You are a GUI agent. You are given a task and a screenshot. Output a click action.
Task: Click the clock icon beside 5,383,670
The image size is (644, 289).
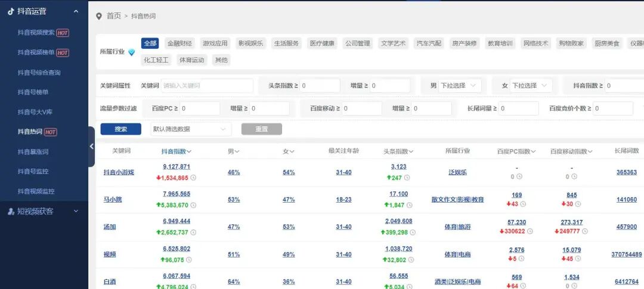pyautogui.click(x=193, y=205)
